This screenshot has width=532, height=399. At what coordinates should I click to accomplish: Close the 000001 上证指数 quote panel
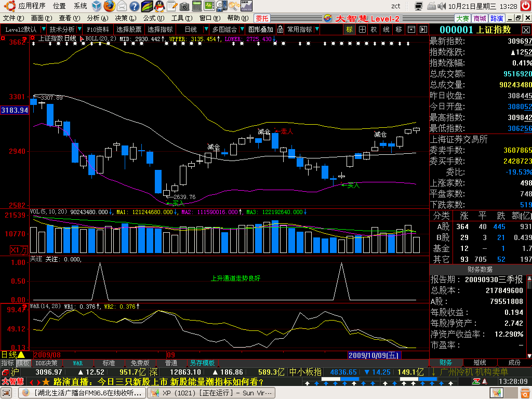(526, 30)
